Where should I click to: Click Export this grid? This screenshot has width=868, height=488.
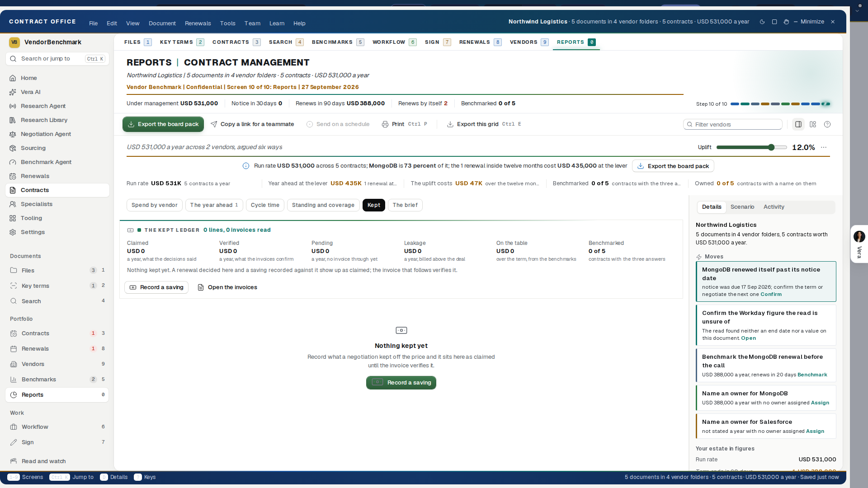pyautogui.click(x=484, y=124)
